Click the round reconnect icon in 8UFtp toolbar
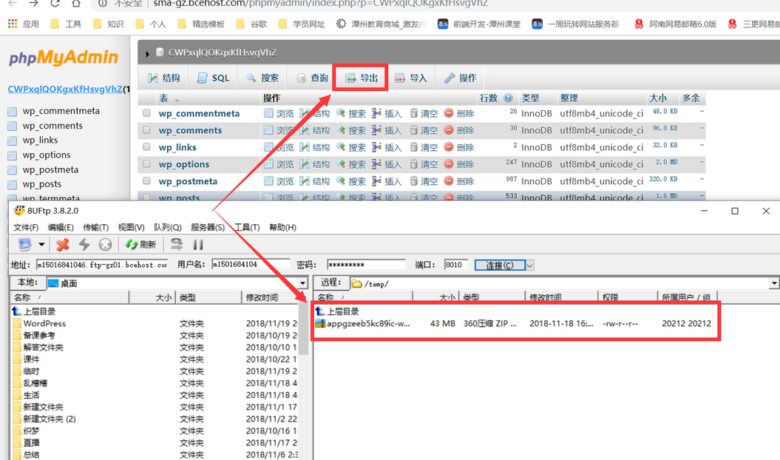The height and width of the screenshot is (460, 780). tap(105, 244)
